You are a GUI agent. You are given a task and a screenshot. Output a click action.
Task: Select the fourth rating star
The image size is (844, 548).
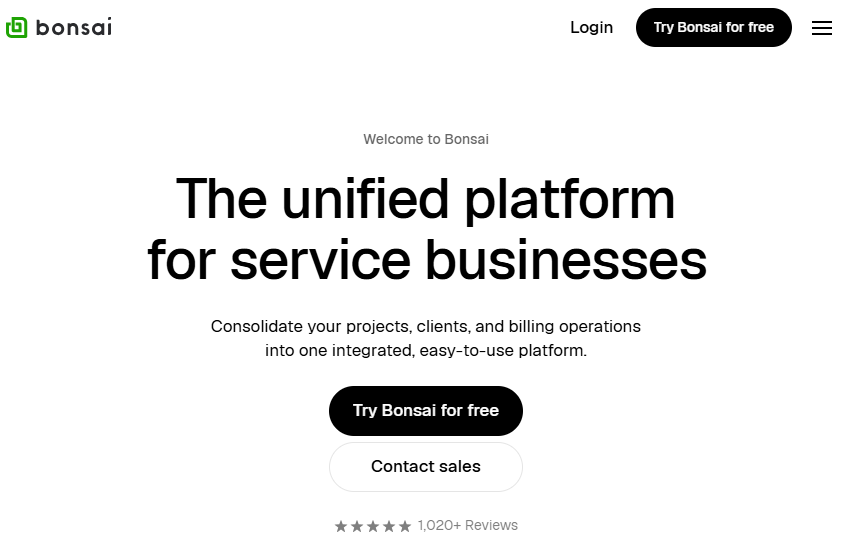click(x=389, y=526)
